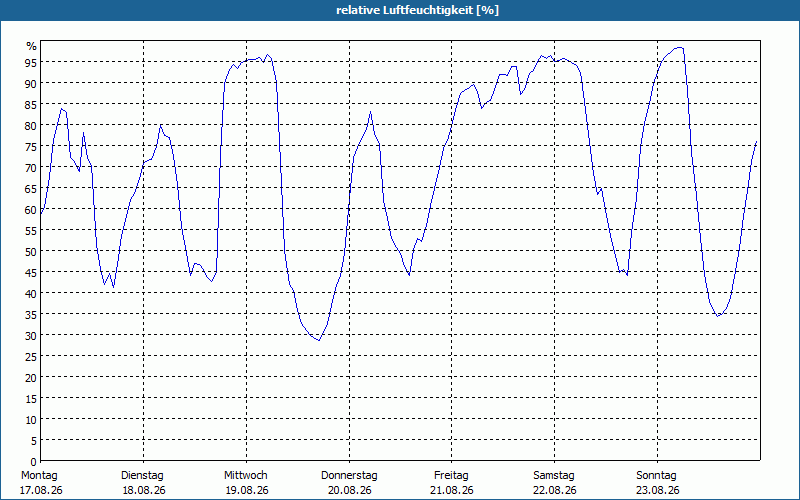Click the lowest humidity dip near Donnerstag

(319, 340)
